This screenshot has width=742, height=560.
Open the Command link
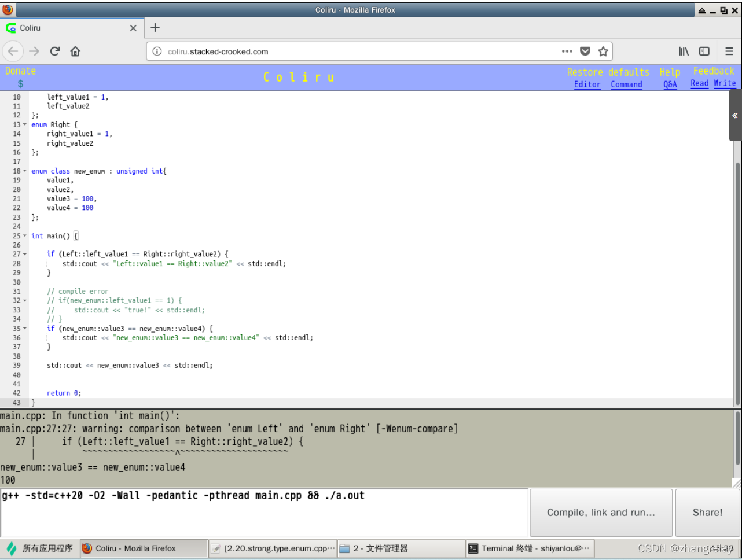point(626,84)
